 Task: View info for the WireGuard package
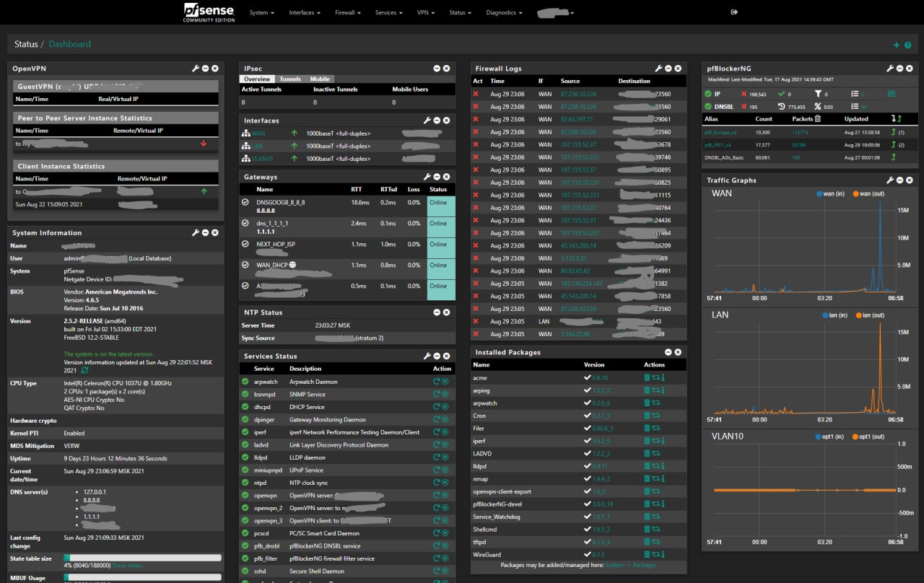[663, 555]
